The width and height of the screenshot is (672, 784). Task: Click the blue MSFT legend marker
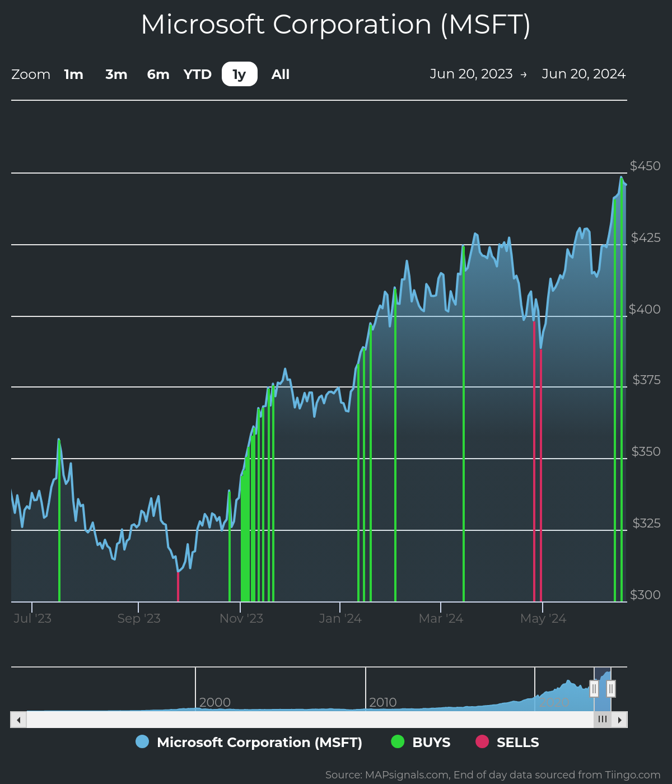click(142, 741)
